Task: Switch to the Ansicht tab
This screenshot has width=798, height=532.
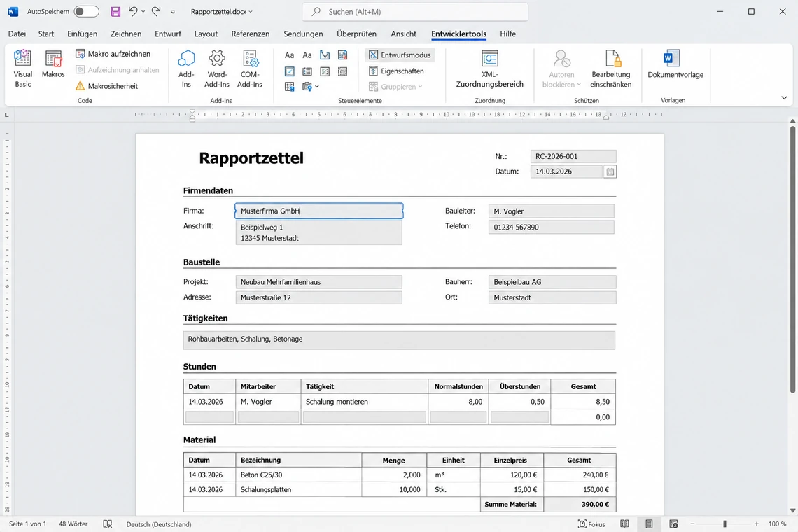Action: (x=404, y=34)
